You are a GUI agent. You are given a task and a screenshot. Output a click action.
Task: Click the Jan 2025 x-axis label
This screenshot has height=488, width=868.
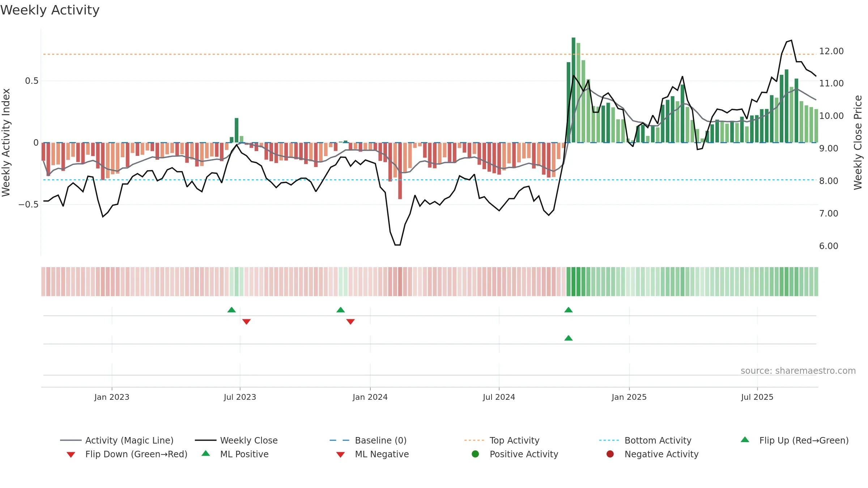pyautogui.click(x=629, y=397)
